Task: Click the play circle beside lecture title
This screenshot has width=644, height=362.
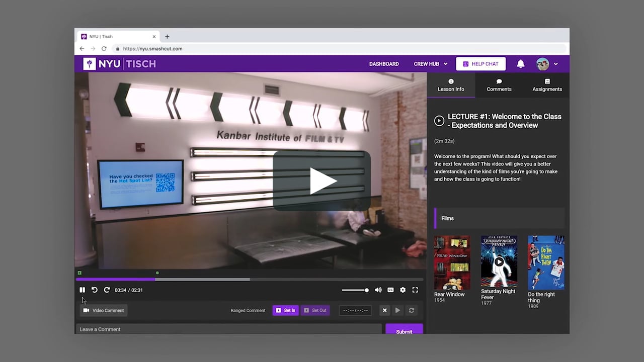Action: [439, 121]
